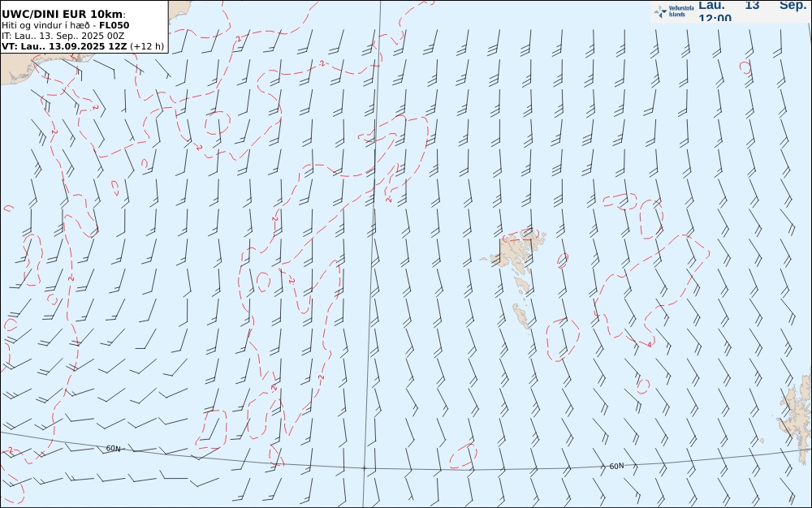Screen dimensions: 812x508
Task: Click the left-hand 60N latitude label
Action: pos(114,449)
